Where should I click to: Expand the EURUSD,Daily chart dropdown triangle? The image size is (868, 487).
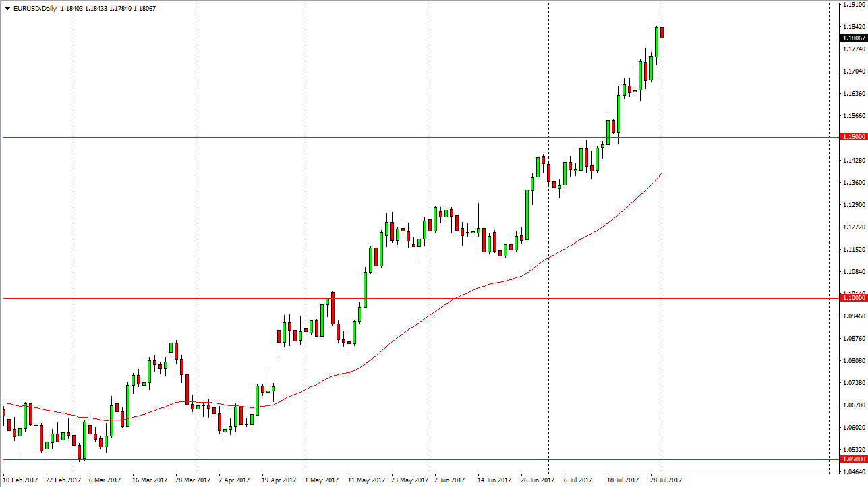pos(7,7)
